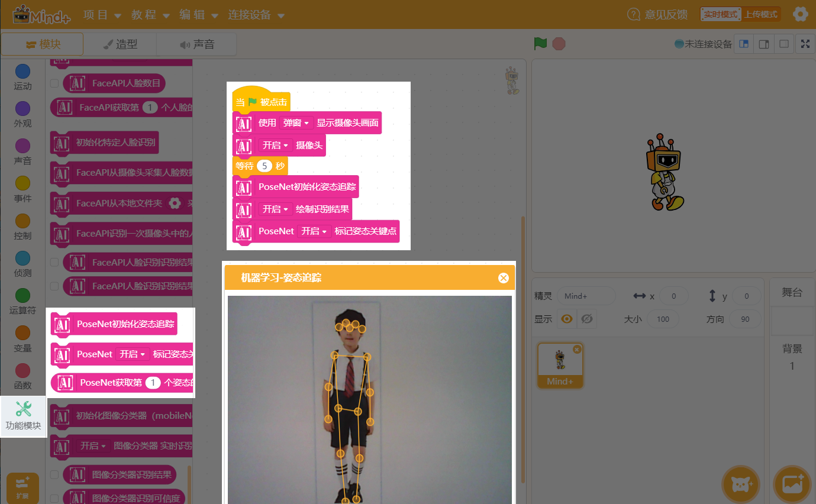The image size is (816, 504).
Task: Select the 功能模块 category
Action: (x=23, y=416)
